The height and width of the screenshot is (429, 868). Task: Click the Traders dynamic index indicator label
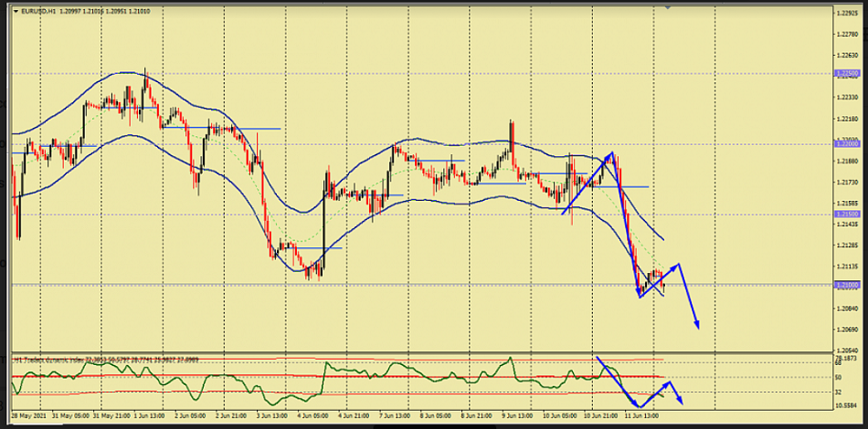[57, 360]
